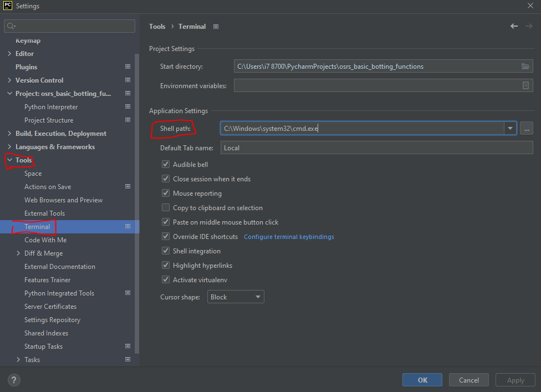The width and height of the screenshot is (541, 392).
Task: Uncheck Close session when it ends
Action: pyautogui.click(x=166, y=179)
